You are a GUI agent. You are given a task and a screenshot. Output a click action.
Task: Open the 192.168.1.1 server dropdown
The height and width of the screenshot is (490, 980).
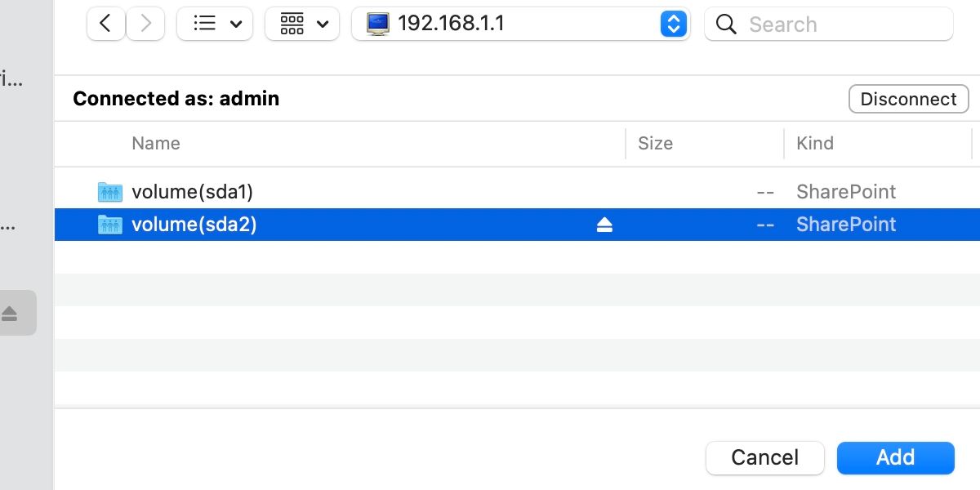(x=673, y=23)
